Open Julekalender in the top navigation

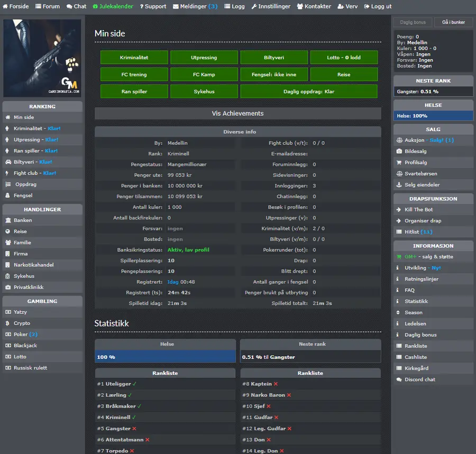(113, 6)
